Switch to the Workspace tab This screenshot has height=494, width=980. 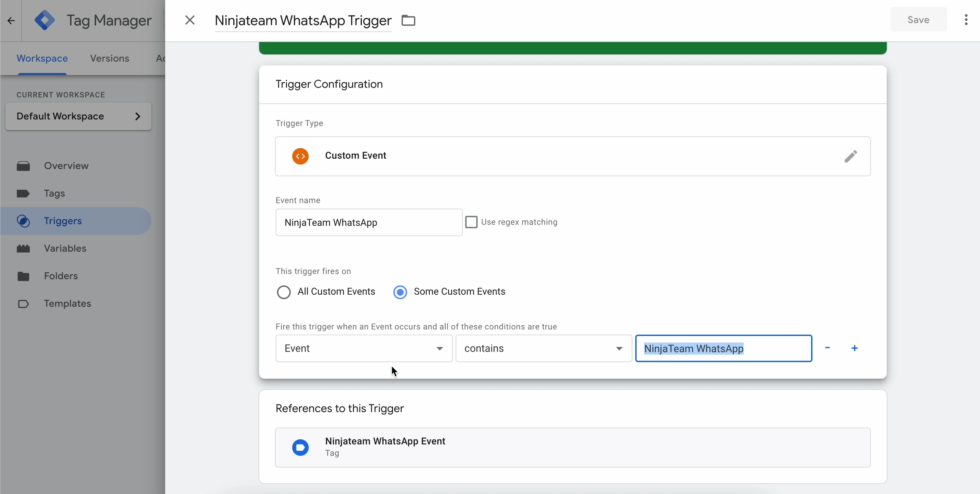[x=42, y=58]
